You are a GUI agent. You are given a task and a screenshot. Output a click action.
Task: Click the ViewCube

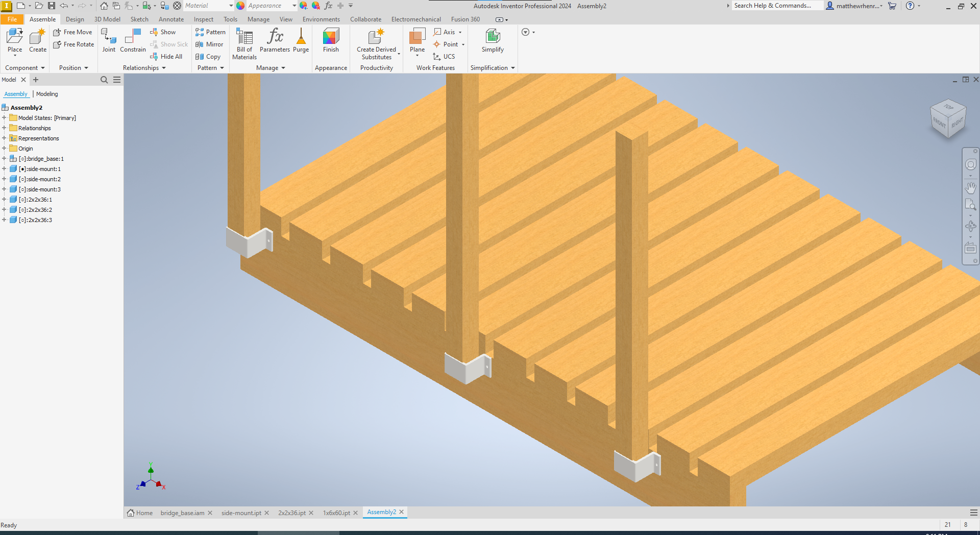948,118
